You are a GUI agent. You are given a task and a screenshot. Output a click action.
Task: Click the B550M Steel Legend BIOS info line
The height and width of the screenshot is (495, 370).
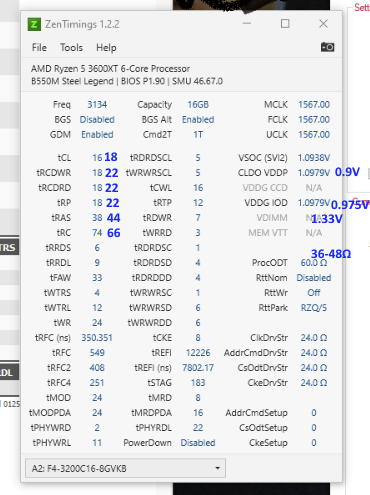[x=127, y=81]
